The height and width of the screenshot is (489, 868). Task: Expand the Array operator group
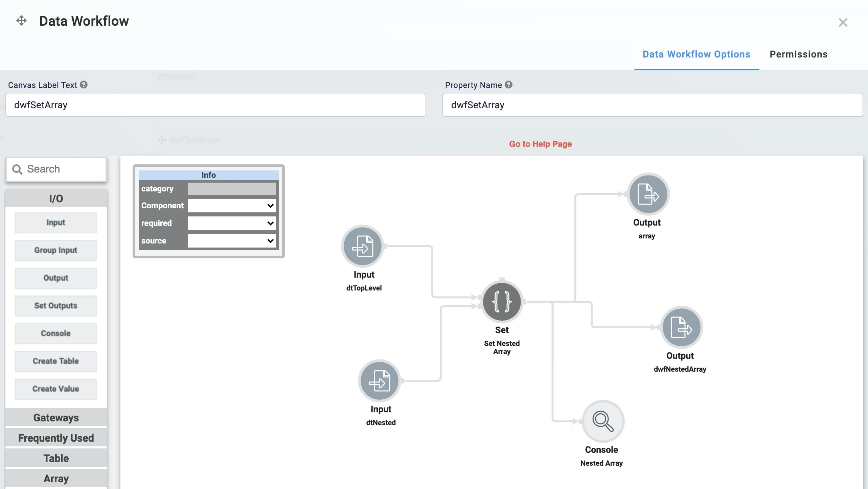56,479
